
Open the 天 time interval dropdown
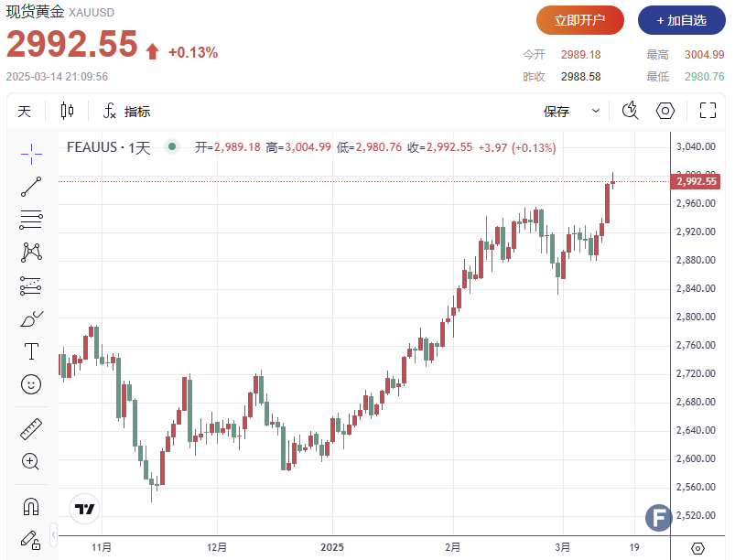[25, 112]
